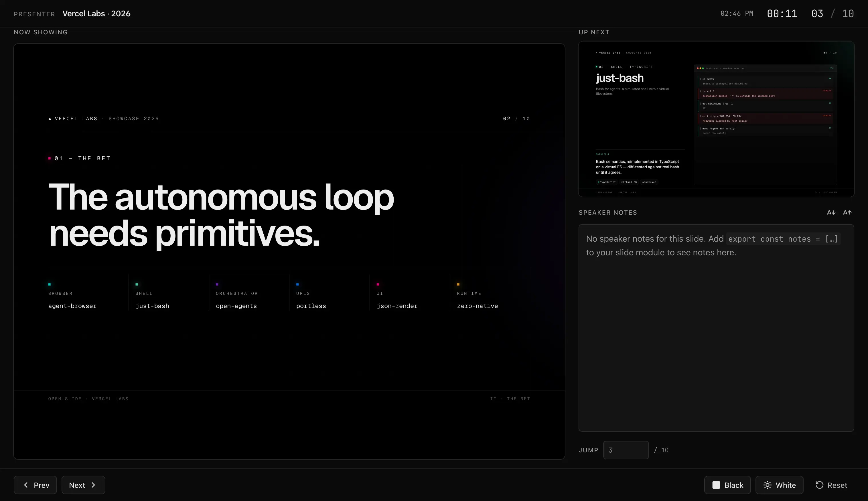
Task: Select the UP NEXT heading
Action: [x=594, y=32]
